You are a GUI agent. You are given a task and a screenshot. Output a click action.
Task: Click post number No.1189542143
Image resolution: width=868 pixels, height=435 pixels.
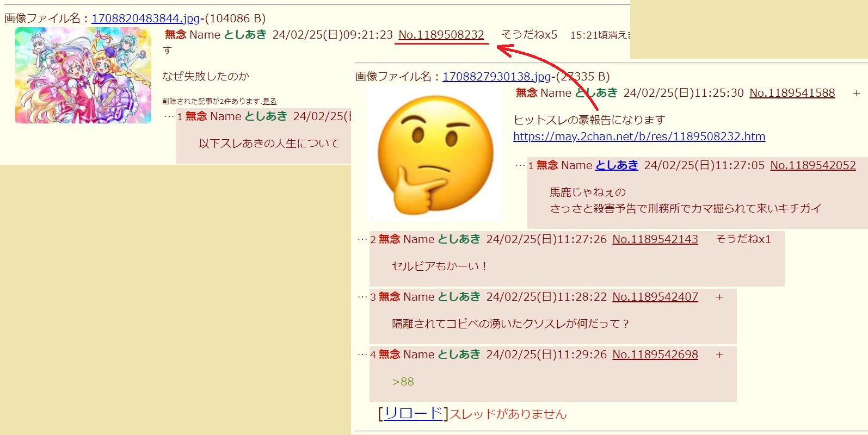coord(655,239)
